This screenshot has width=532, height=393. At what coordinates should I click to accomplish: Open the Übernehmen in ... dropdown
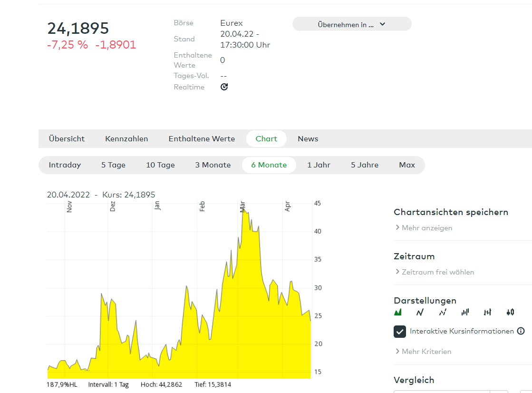click(351, 24)
